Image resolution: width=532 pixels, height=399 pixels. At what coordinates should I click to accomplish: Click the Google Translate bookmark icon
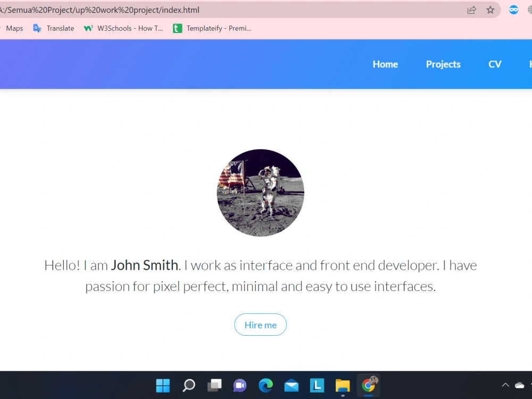tap(37, 29)
